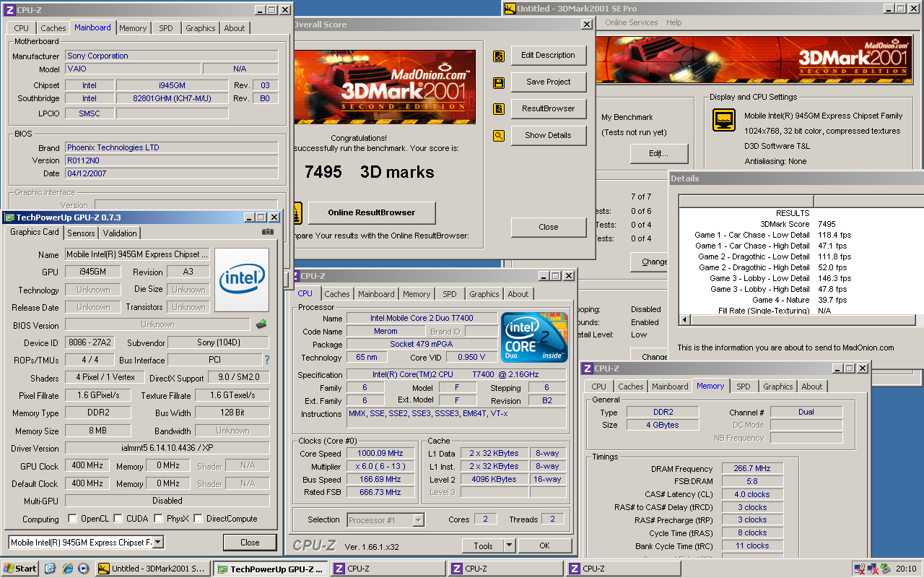Screen dimensions: 924x578
Task: Click the 3DMark2001 SE Pro title bar icon
Action: pyautogui.click(x=510, y=9)
